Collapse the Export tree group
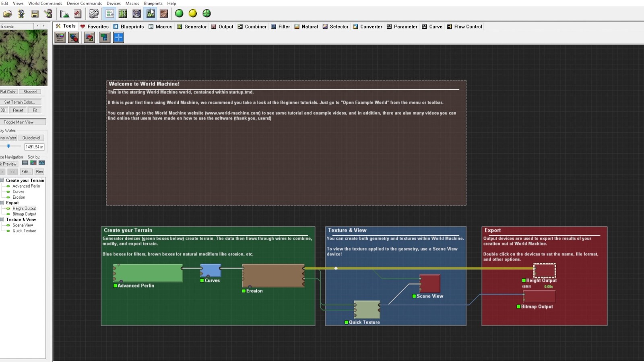644x362 pixels. [x=2, y=203]
